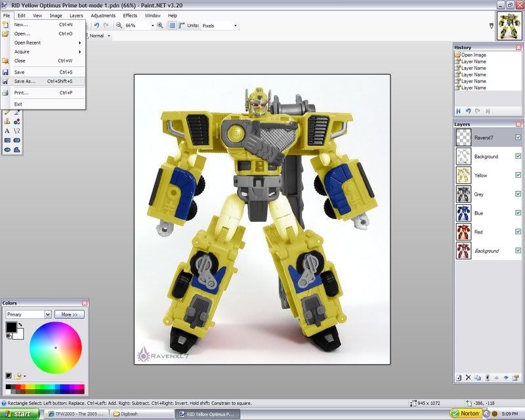The width and height of the screenshot is (525, 420).
Task: Open the Units dropdown showing Pixels
Action: 236,26
